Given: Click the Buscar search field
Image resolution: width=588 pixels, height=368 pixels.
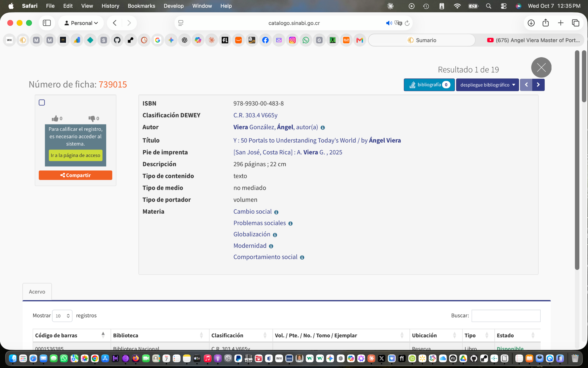Looking at the screenshot, I should [506, 316].
